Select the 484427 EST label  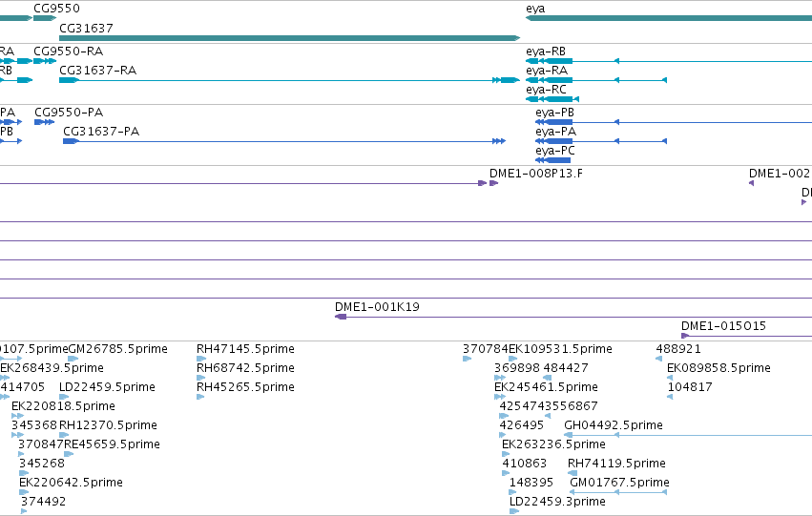tap(566, 368)
